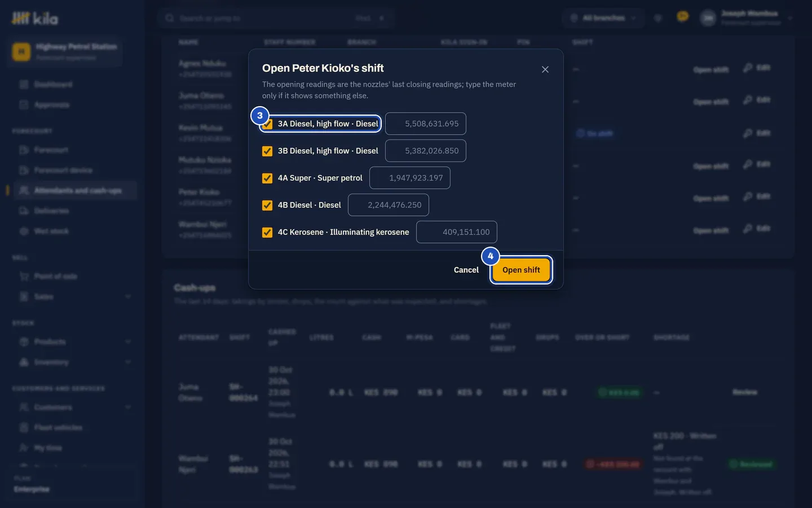This screenshot has width=812, height=508.
Task: Uncheck the 3A Diesel, high flow nozzle
Action: (x=268, y=124)
